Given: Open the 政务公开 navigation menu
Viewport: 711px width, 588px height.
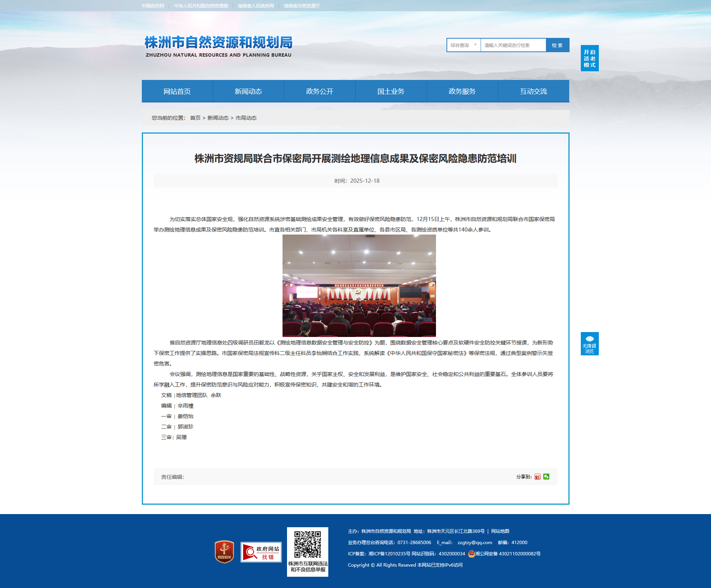Looking at the screenshot, I should click(x=320, y=91).
